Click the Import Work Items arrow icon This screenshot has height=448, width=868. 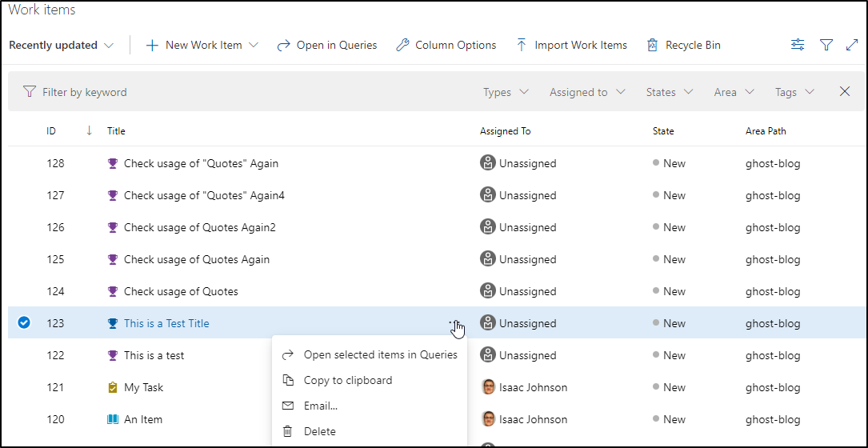pos(521,46)
